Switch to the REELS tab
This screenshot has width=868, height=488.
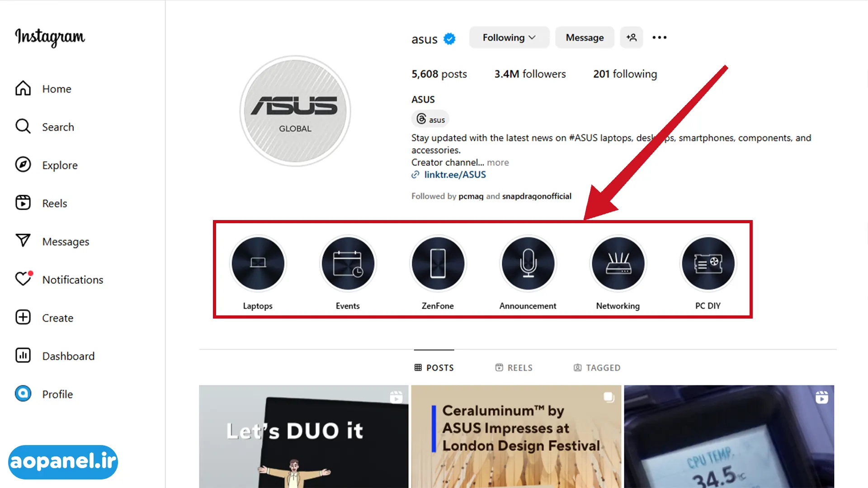[x=514, y=368]
